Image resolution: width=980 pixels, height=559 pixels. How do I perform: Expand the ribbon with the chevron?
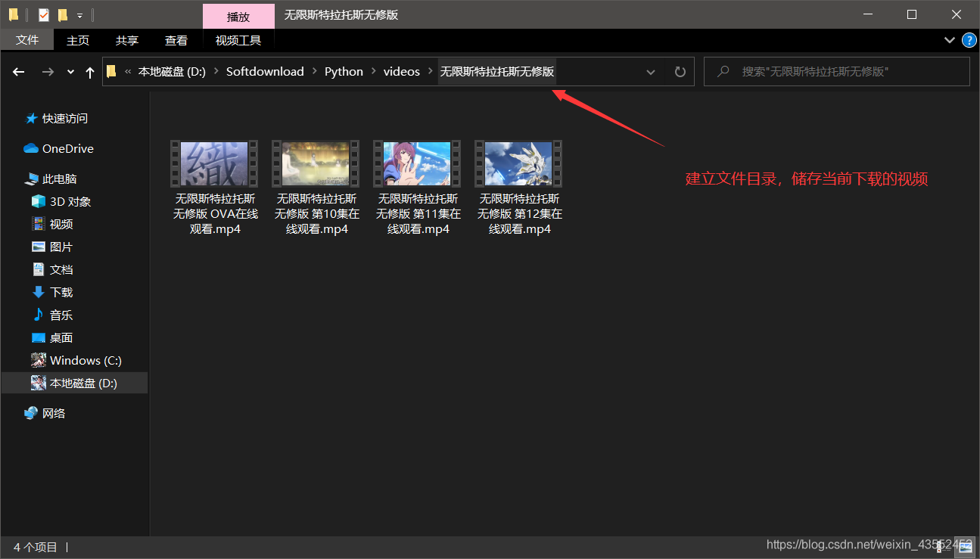[x=950, y=40]
